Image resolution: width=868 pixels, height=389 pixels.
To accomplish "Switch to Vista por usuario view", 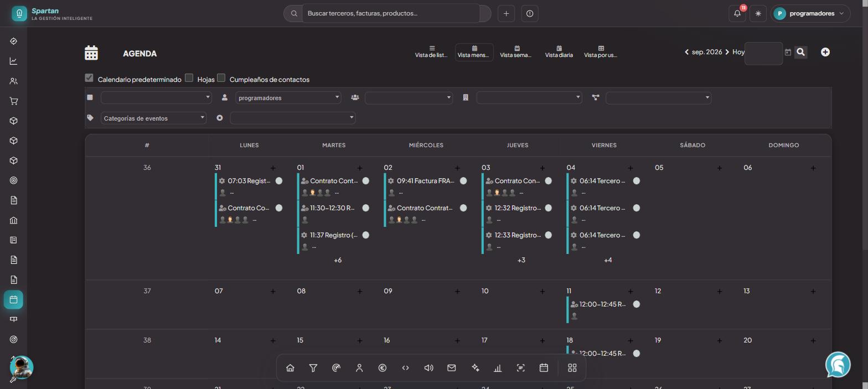I will coord(601,52).
